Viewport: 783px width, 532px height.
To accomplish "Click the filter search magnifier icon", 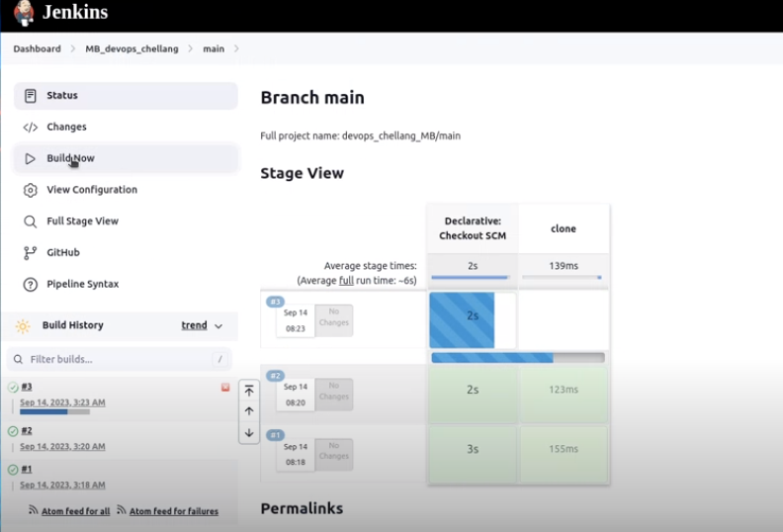I will point(18,360).
